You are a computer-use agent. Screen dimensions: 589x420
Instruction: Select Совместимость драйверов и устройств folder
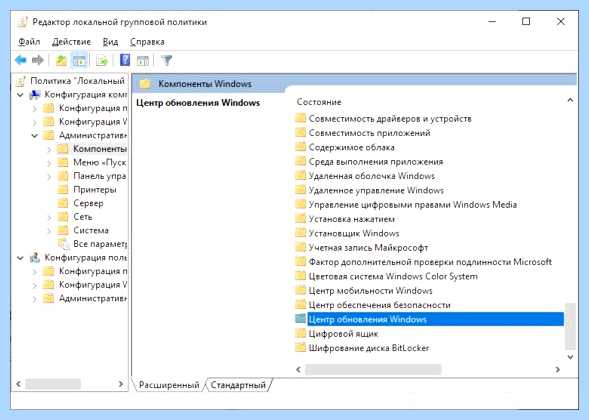coord(390,119)
